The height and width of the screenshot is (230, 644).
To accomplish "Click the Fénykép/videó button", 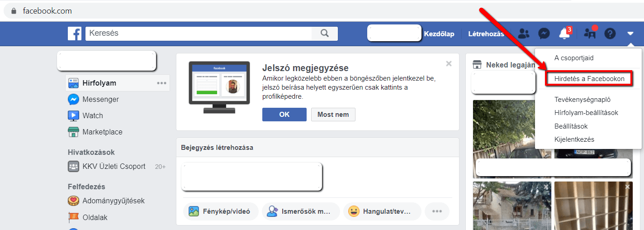I will pos(221,211).
